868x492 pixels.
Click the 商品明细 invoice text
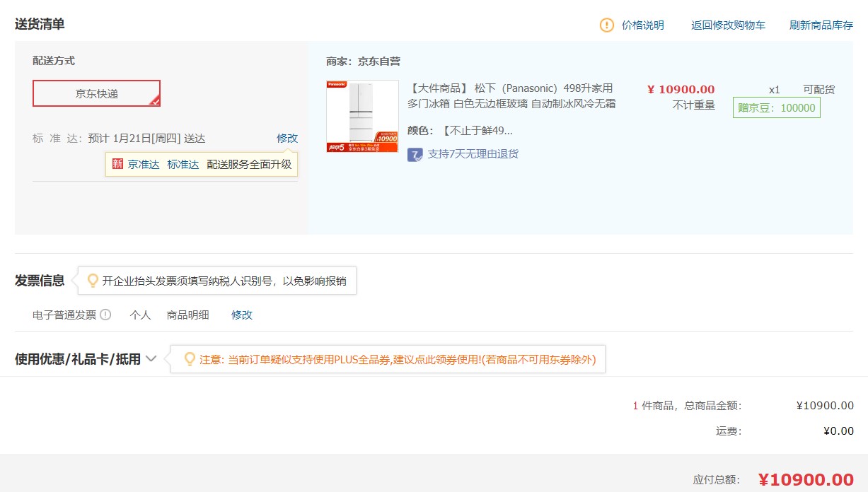click(188, 315)
